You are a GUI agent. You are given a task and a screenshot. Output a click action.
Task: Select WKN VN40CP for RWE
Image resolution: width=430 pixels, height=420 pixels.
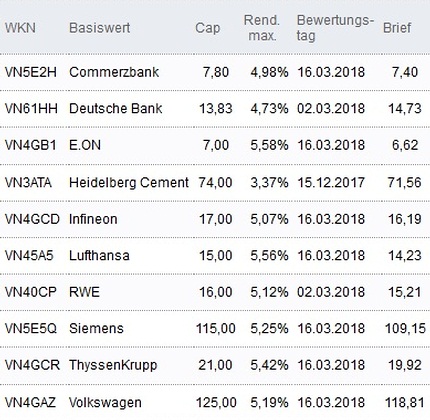[30, 292]
